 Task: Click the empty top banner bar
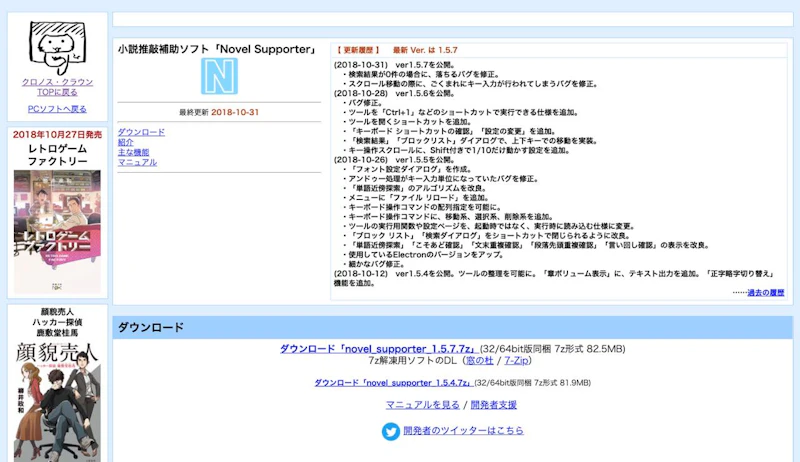pos(453,19)
